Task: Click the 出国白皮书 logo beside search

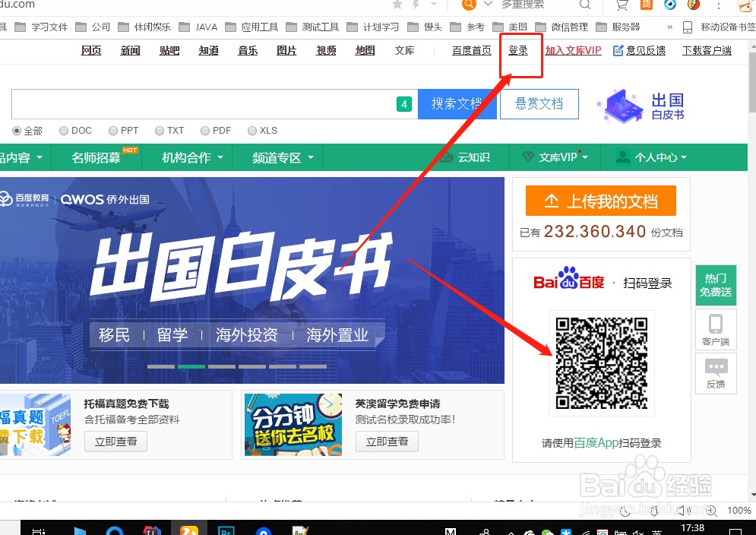Action: [641, 105]
